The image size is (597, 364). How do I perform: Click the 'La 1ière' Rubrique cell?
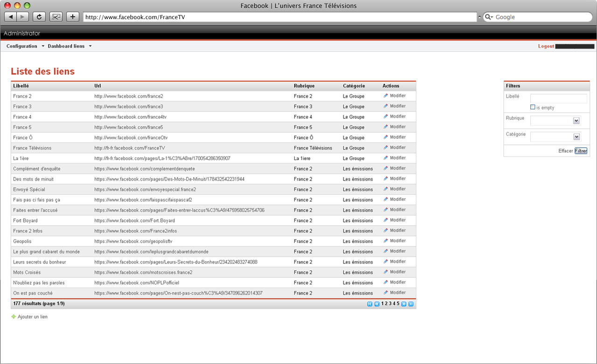303,158
